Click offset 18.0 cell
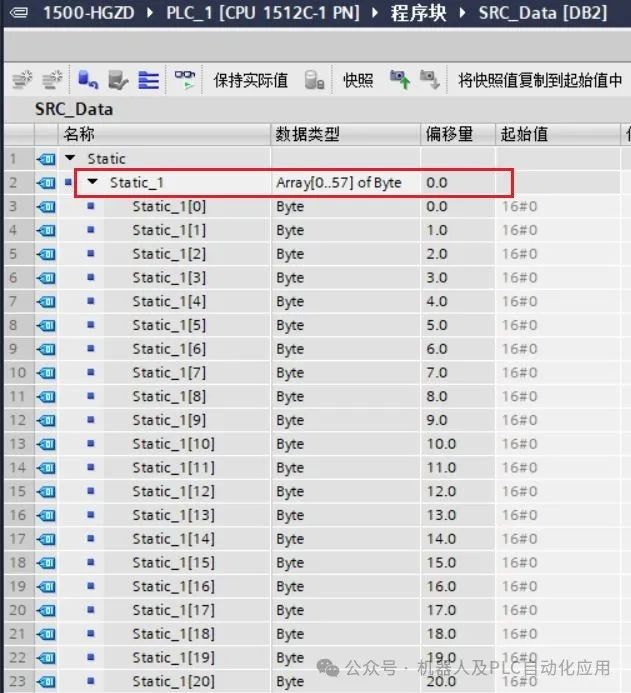Viewport: 631px width, 693px height. [458, 634]
